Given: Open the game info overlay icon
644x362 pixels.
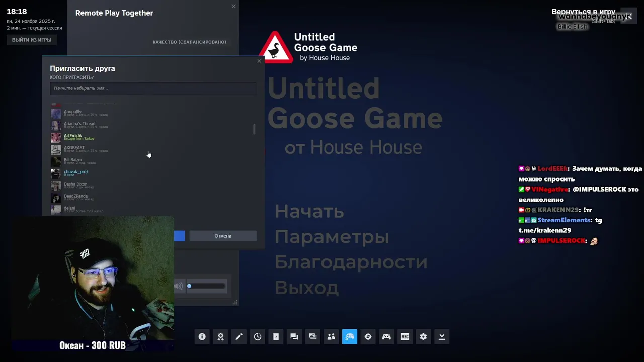Looking at the screenshot, I should [x=202, y=337].
